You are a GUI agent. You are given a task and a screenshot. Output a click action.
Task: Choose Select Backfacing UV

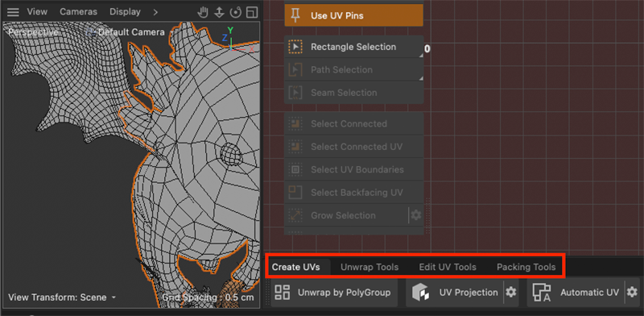(353, 192)
